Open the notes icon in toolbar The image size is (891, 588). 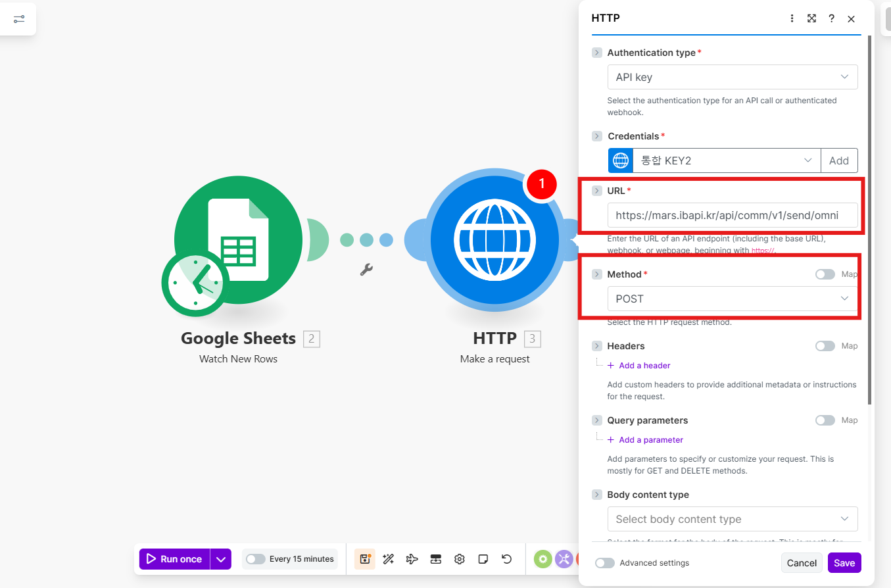[483, 559]
